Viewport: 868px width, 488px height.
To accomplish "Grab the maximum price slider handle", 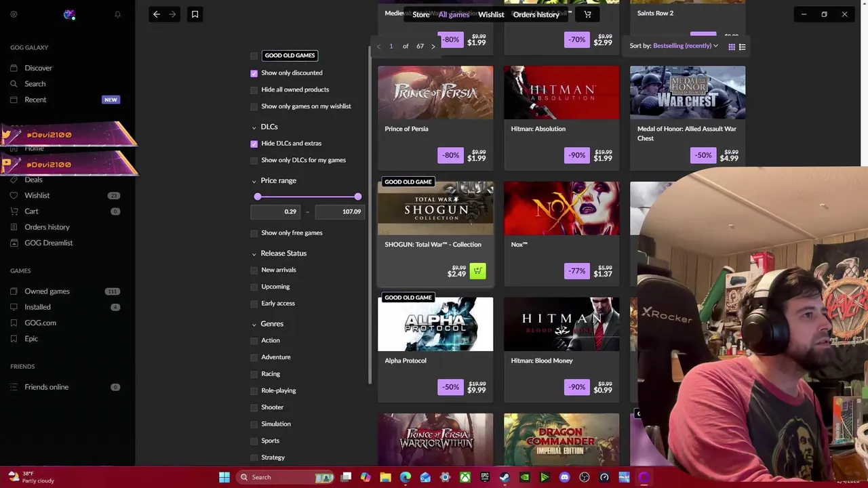I will point(358,197).
